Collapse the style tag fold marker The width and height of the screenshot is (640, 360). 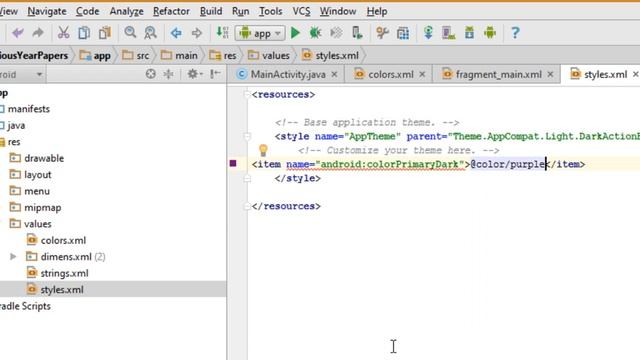click(x=247, y=136)
